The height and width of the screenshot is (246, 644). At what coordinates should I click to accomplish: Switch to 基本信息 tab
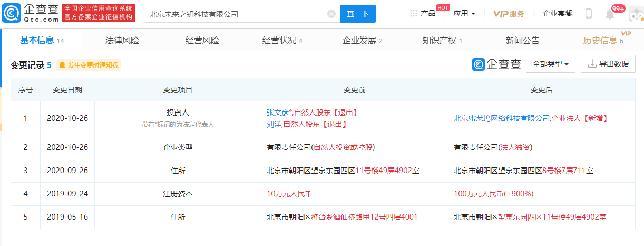coord(42,40)
